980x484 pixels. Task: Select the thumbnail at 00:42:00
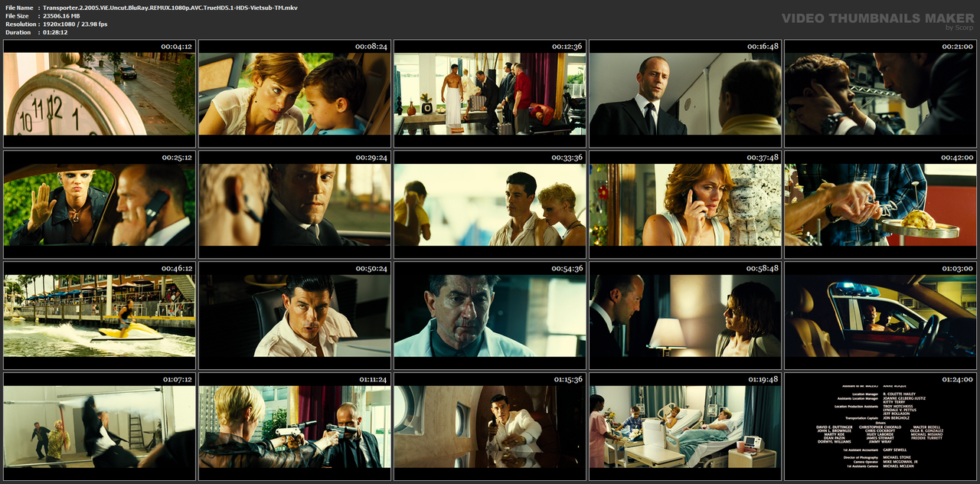(x=880, y=204)
